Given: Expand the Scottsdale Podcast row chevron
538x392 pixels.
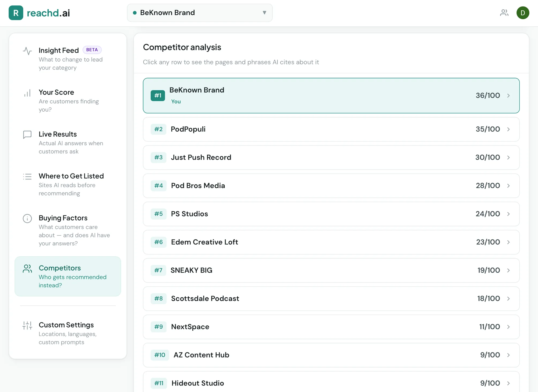Looking at the screenshot, I should pyautogui.click(x=508, y=299).
